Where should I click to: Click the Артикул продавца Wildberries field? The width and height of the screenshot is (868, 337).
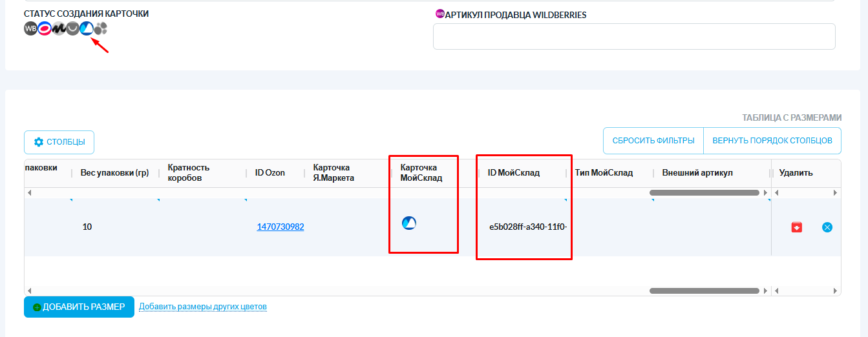633,37
